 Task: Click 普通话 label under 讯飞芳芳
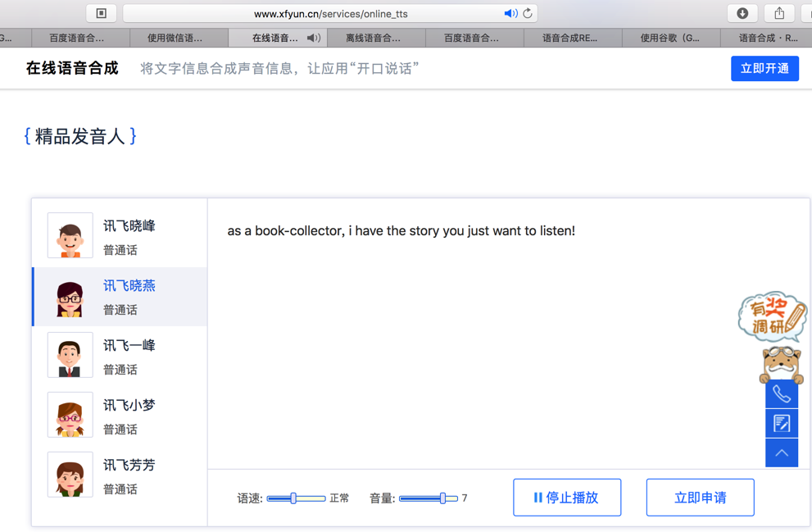click(120, 489)
